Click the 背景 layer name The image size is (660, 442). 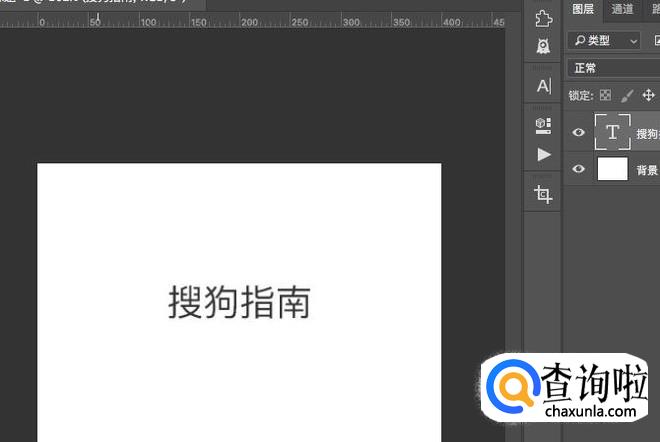(647, 170)
